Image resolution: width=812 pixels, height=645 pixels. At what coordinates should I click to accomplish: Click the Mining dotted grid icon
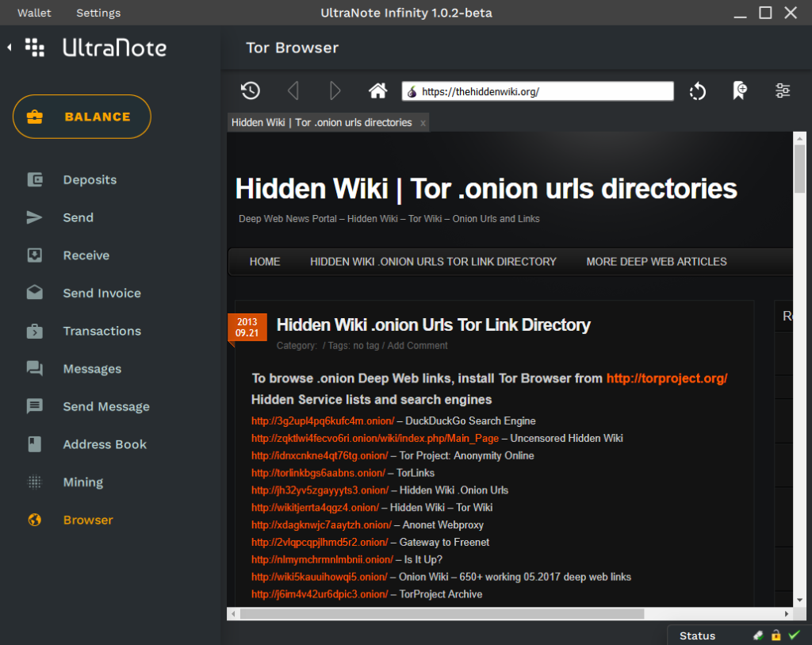click(35, 482)
